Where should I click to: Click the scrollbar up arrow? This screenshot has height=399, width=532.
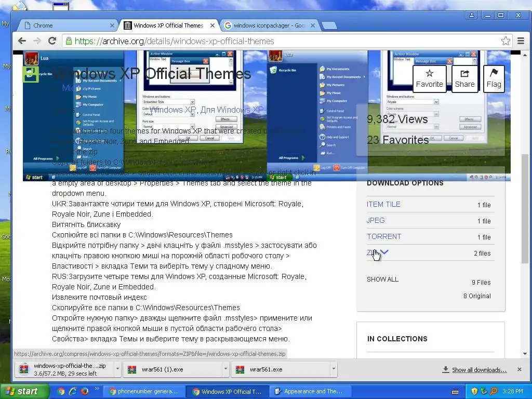pyautogui.click(x=525, y=55)
